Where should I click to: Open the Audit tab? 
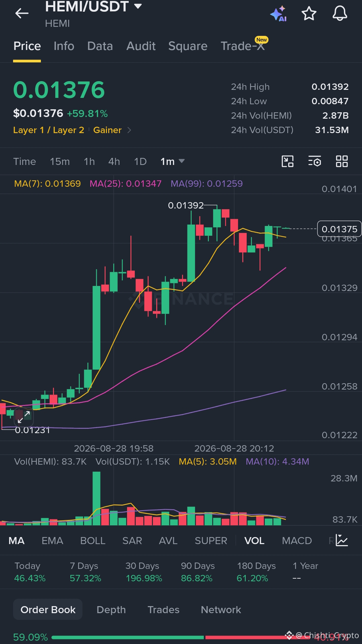[141, 46]
